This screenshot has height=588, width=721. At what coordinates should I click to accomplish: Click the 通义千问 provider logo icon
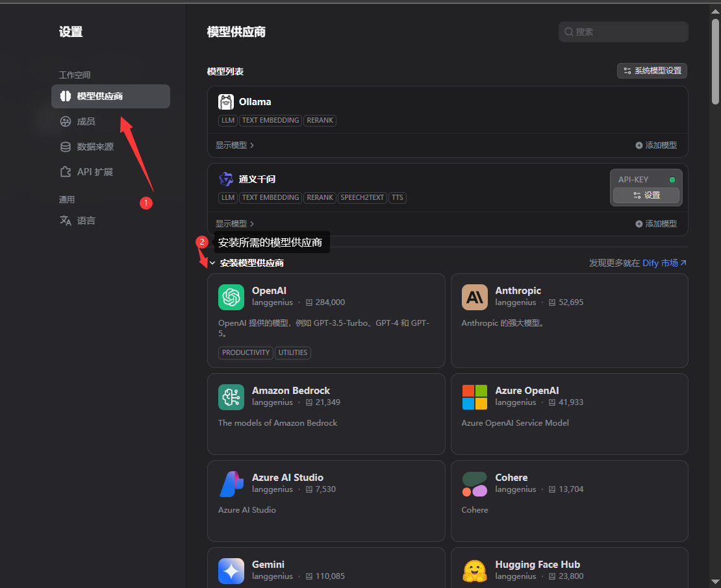click(x=226, y=179)
